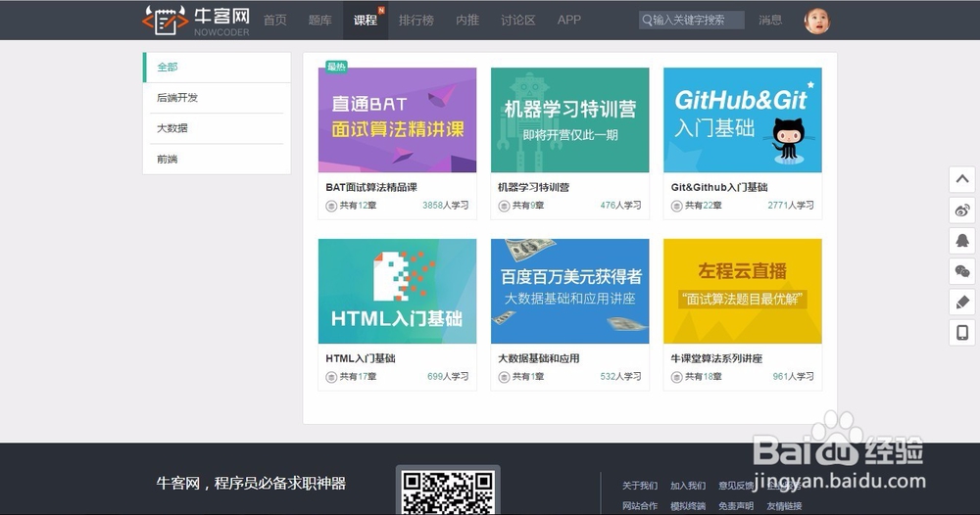The width and height of the screenshot is (980, 515).
Task: Click the footer QR code
Action: coord(448,492)
